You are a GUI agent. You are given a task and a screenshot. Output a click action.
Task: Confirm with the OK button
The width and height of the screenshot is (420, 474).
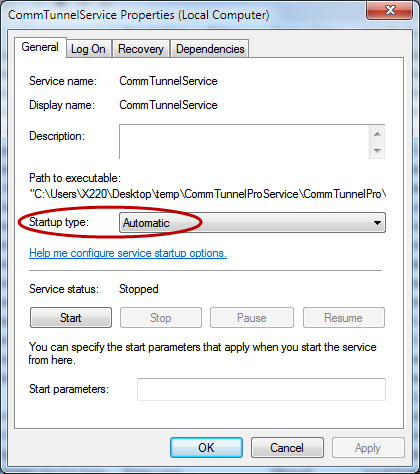(x=206, y=448)
